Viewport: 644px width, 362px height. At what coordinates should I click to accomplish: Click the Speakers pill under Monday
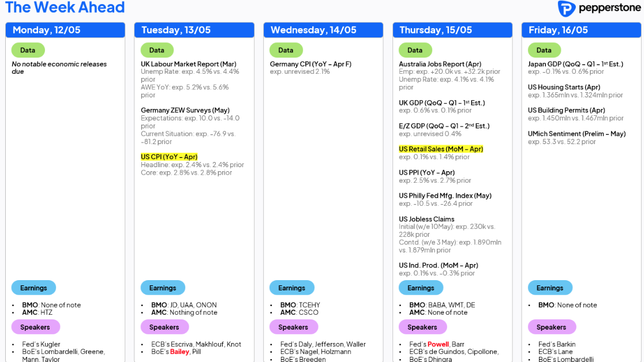pyautogui.click(x=35, y=327)
